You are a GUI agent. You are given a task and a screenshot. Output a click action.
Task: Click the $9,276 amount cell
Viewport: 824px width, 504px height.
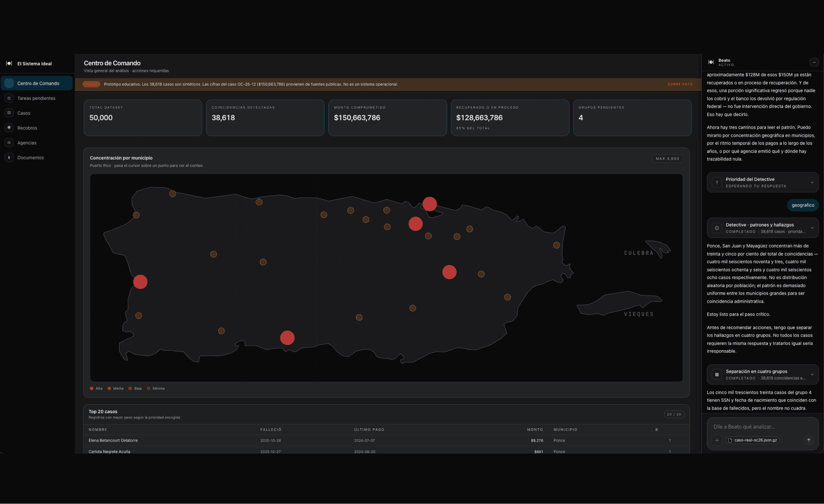click(x=537, y=441)
